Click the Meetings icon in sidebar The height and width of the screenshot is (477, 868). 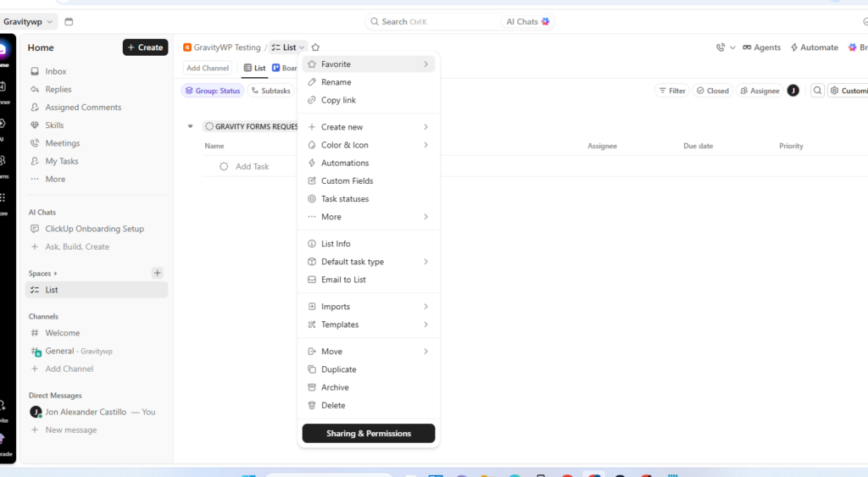(35, 143)
